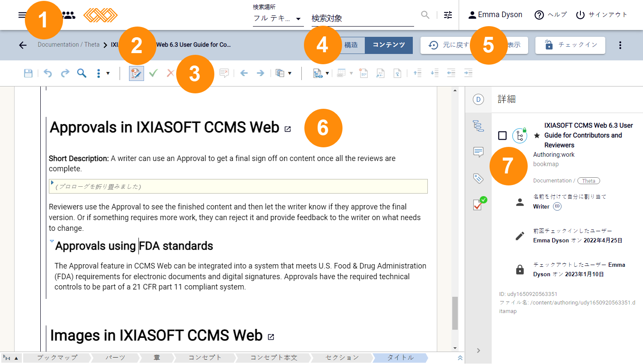The width and height of the screenshot is (643, 364).
Task: Open the people/team icon in header
Action: pyautogui.click(x=69, y=15)
